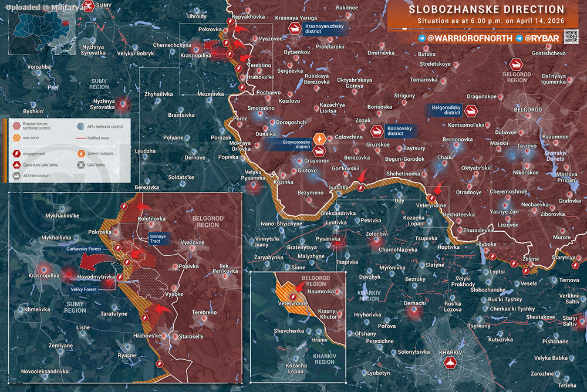The height and width of the screenshot is (392, 587).
Task: Click the KHARKIV city label
Action: [450, 352]
